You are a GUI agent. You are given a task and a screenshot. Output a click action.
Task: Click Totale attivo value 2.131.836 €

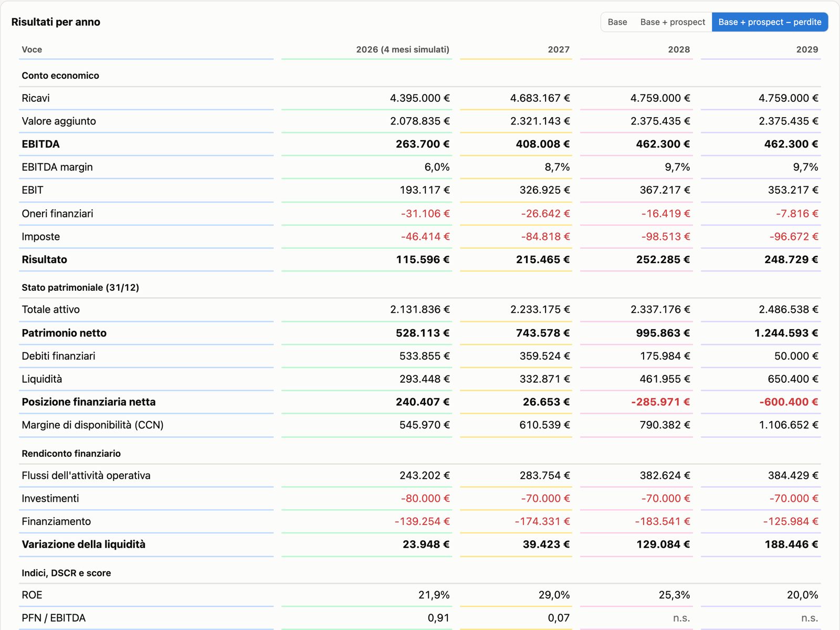tap(420, 310)
